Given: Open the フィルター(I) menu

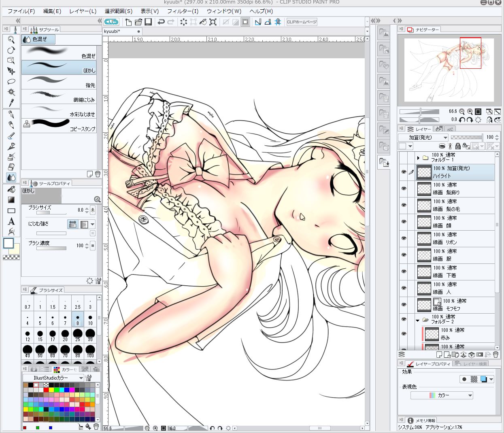Looking at the screenshot, I should pos(183,11).
